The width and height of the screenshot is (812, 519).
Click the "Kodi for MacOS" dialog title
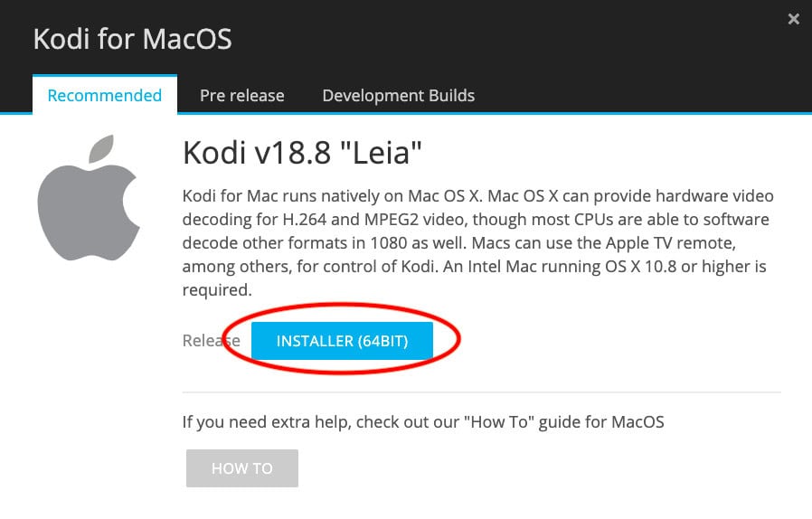[x=133, y=39]
